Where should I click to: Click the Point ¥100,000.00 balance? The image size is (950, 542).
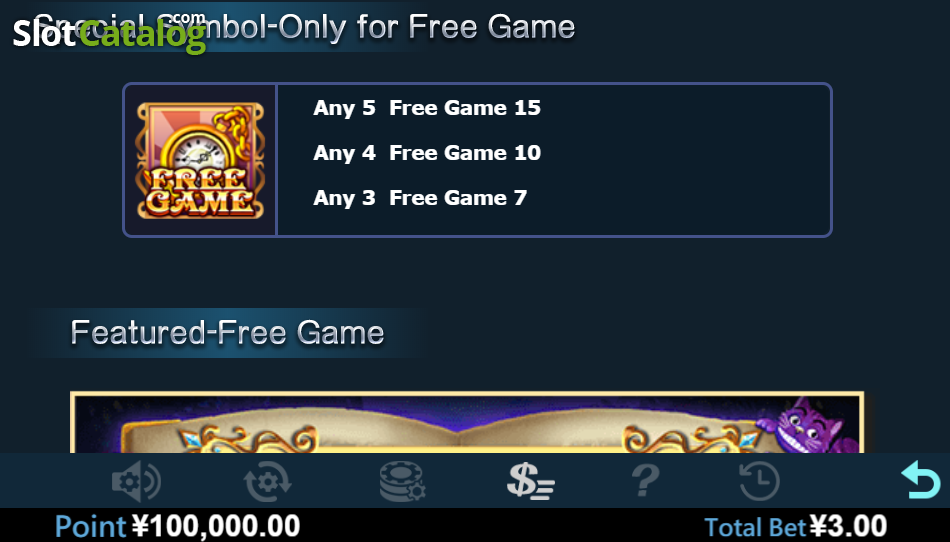[x=178, y=526]
